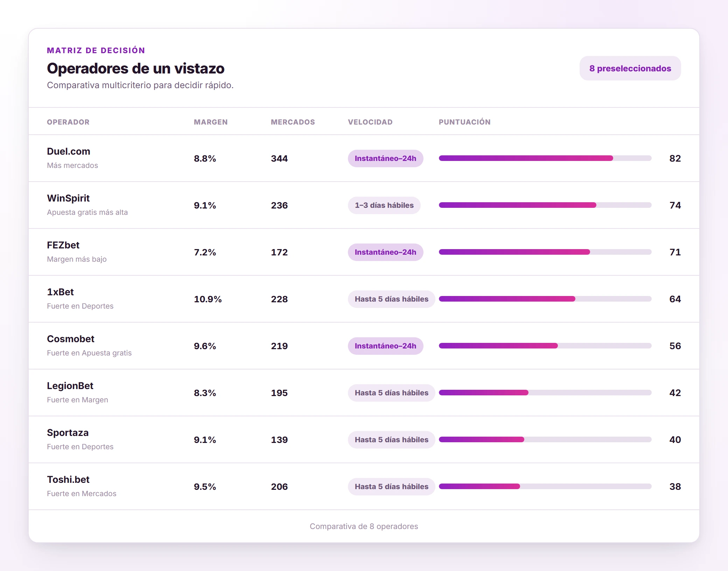The width and height of the screenshot is (728, 571).
Task: Click WinSpirit's score number 74
Action: click(x=675, y=205)
